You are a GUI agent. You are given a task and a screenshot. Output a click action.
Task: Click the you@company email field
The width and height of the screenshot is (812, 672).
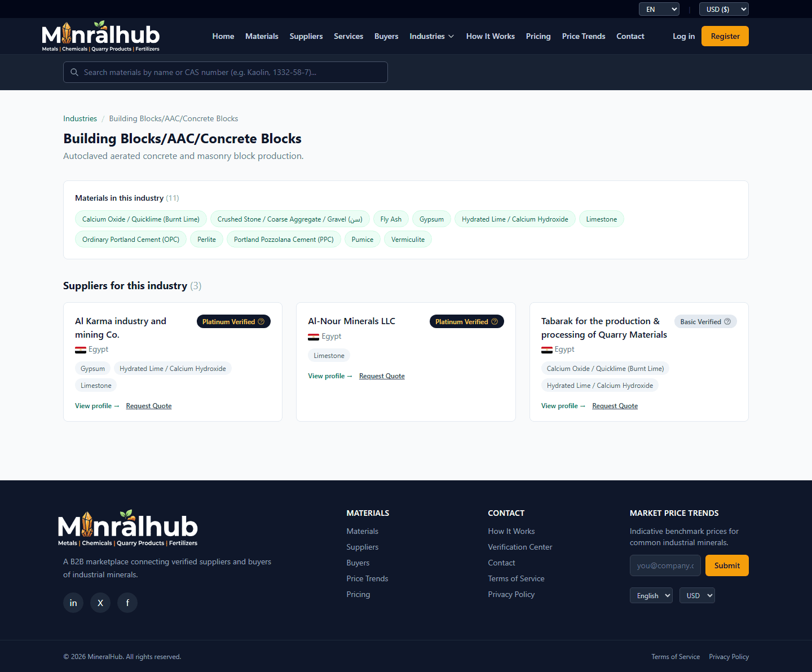[665, 565]
